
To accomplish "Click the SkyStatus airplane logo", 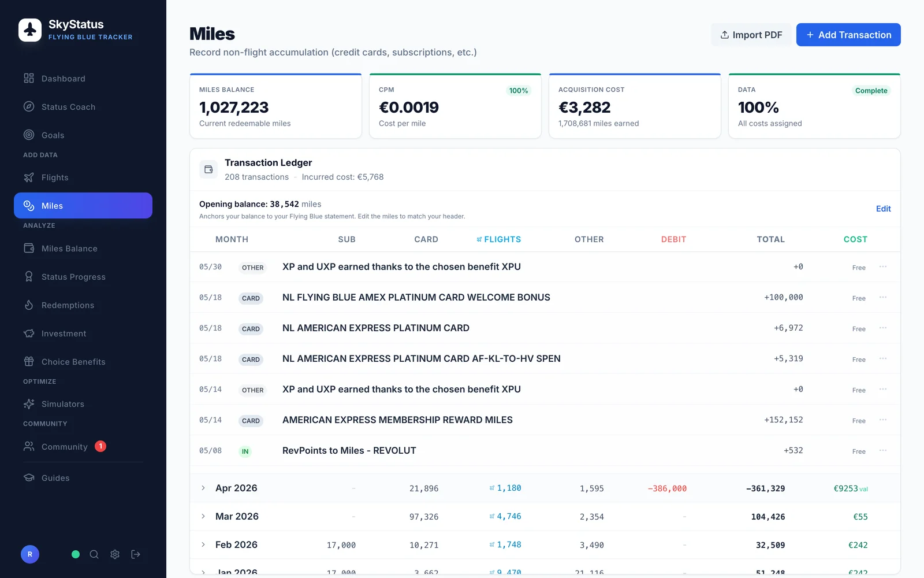I will point(30,30).
